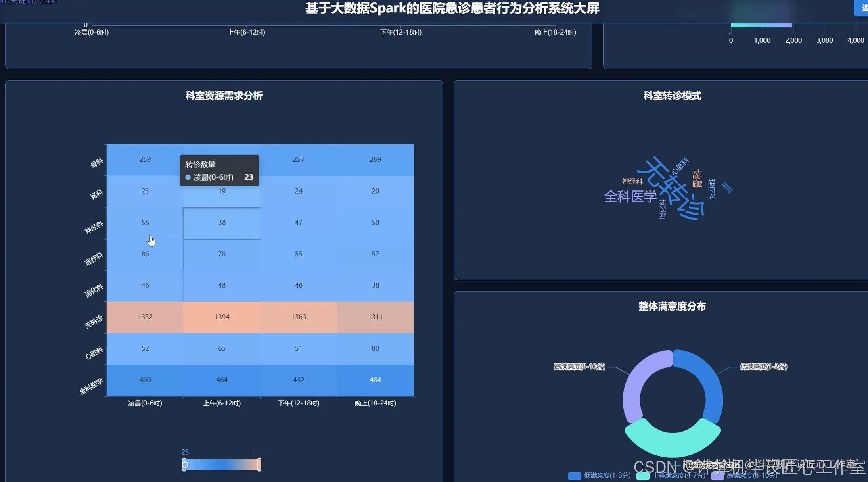Click the 整体满意度分布 panel title
Image resolution: width=868 pixels, height=482 pixels.
[x=672, y=306]
